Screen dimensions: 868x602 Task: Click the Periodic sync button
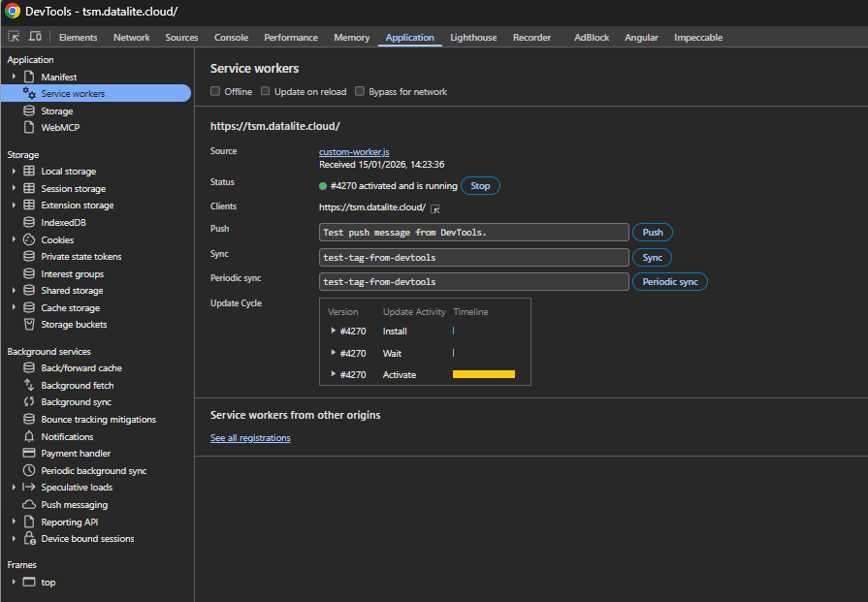coord(670,282)
